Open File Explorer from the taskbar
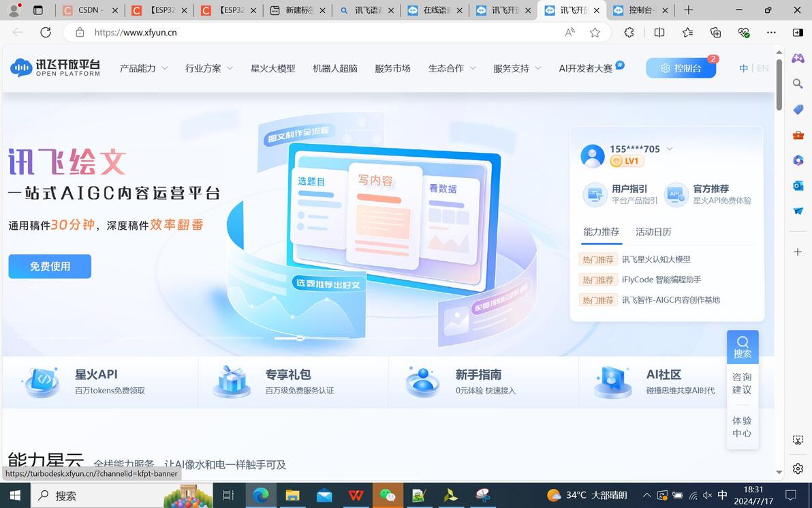This screenshot has height=508, width=812. (293, 496)
